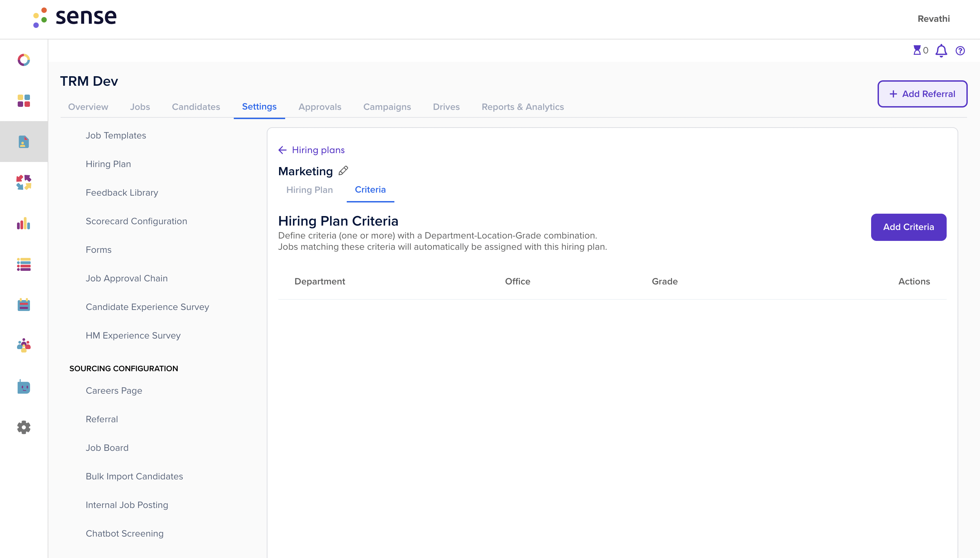Open the people group sidebar icon
Screen dimensions: 980x558
point(24,345)
